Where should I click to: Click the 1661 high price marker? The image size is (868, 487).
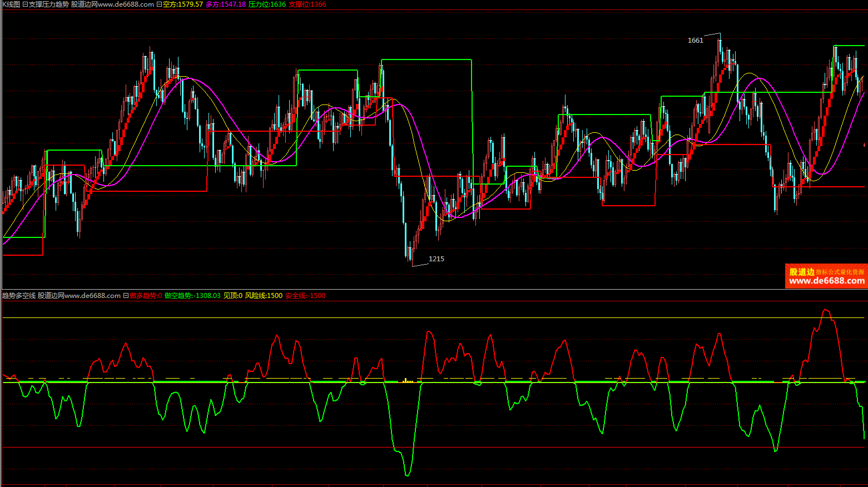point(696,41)
